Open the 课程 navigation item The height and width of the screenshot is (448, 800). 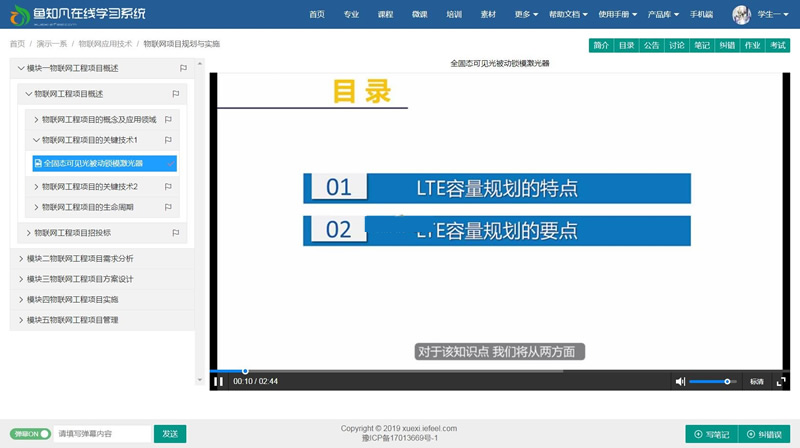(x=385, y=14)
